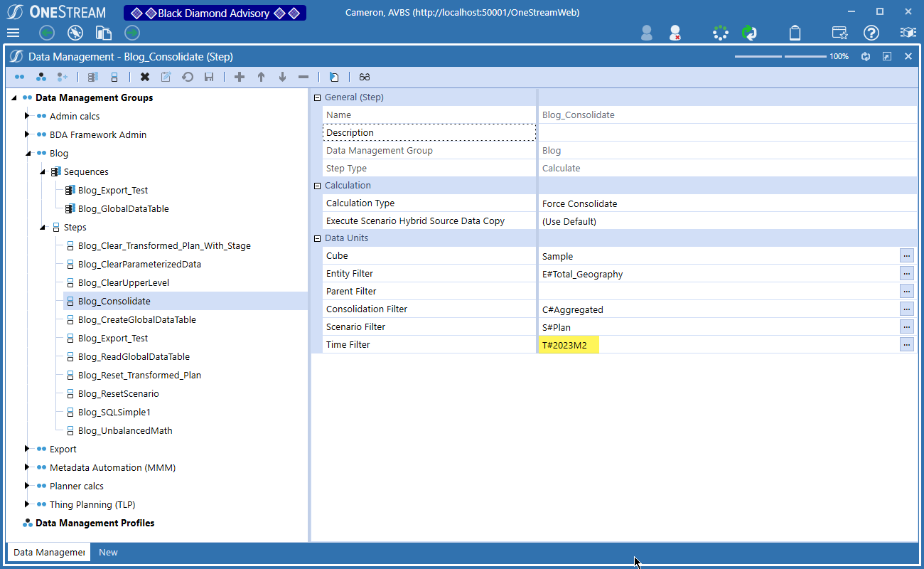The height and width of the screenshot is (569, 924).
Task: Click the pop-out window icon
Action: pyautogui.click(x=887, y=56)
